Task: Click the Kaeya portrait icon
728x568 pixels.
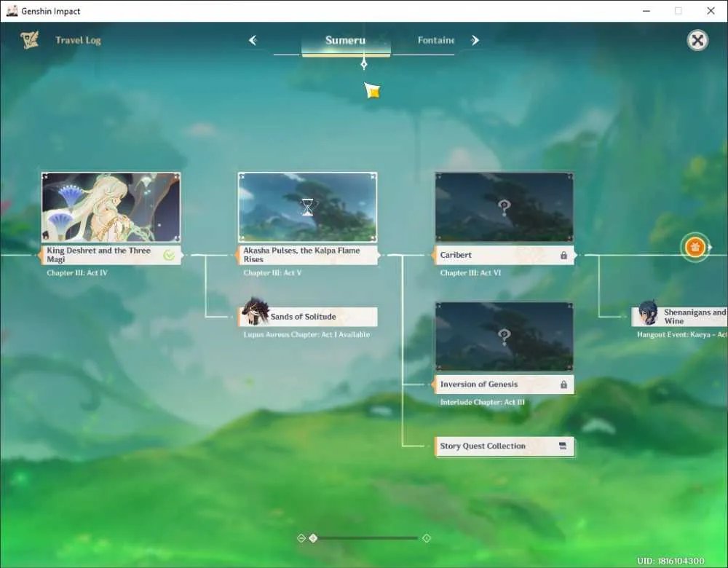Action: pos(648,312)
